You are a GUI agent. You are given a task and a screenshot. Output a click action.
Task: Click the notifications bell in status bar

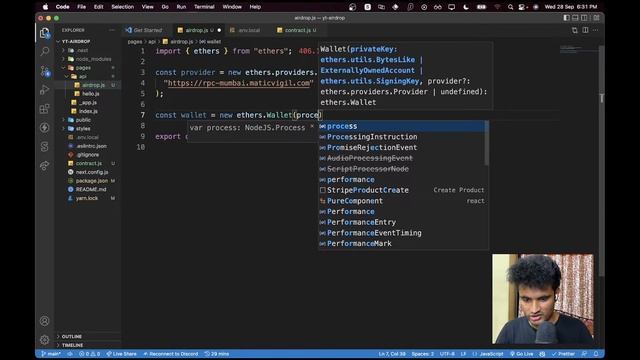point(596,354)
